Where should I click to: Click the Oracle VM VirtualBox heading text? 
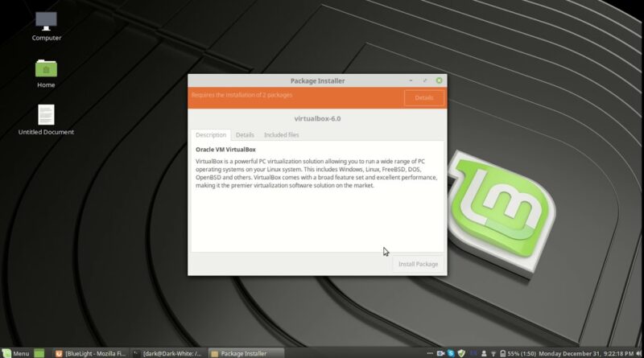point(225,150)
